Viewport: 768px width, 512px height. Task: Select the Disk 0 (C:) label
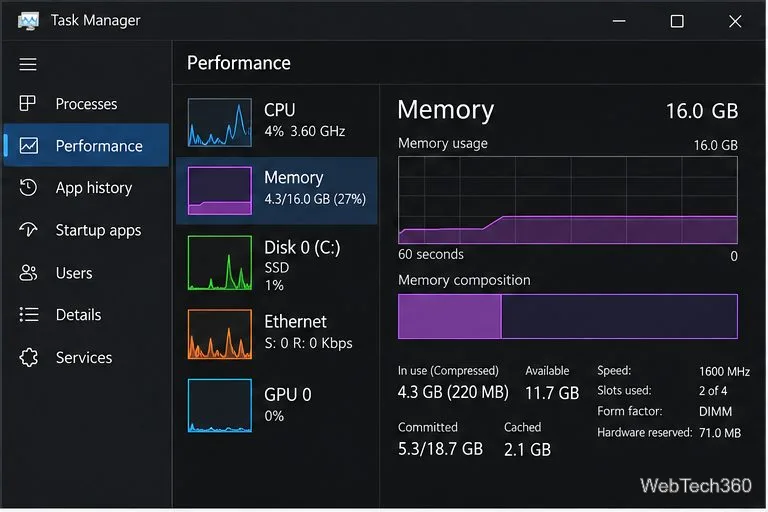(x=302, y=247)
